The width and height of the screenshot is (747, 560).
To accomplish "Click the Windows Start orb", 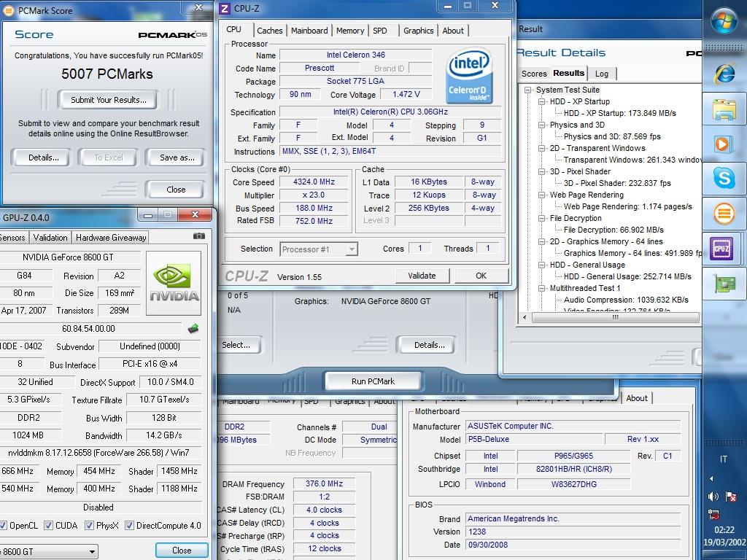I will tap(724, 20).
